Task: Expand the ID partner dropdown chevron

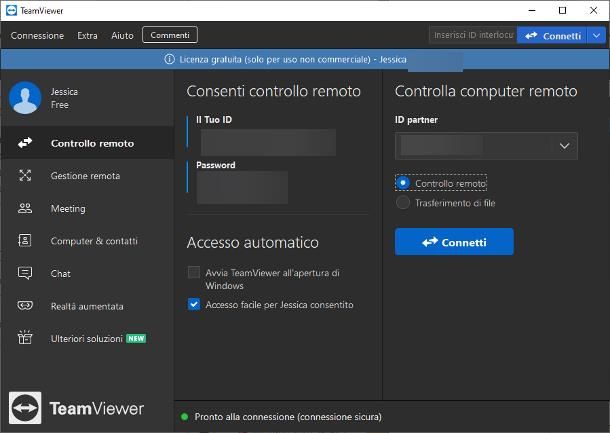Action: (564, 146)
